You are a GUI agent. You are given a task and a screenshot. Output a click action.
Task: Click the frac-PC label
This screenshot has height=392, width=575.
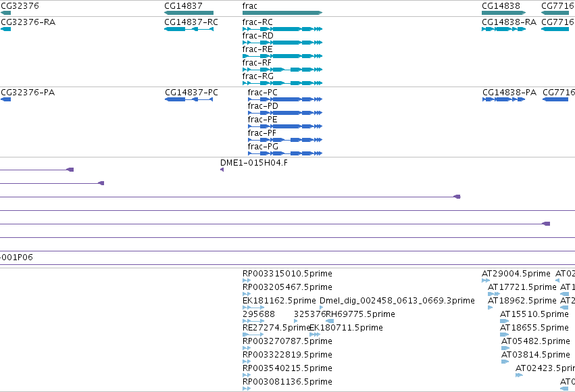(263, 93)
